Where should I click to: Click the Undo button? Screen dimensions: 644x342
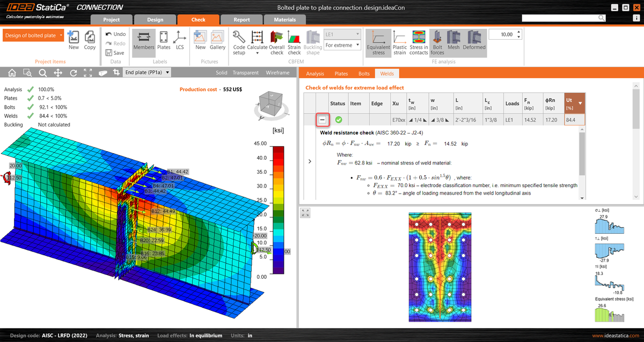tap(115, 34)
